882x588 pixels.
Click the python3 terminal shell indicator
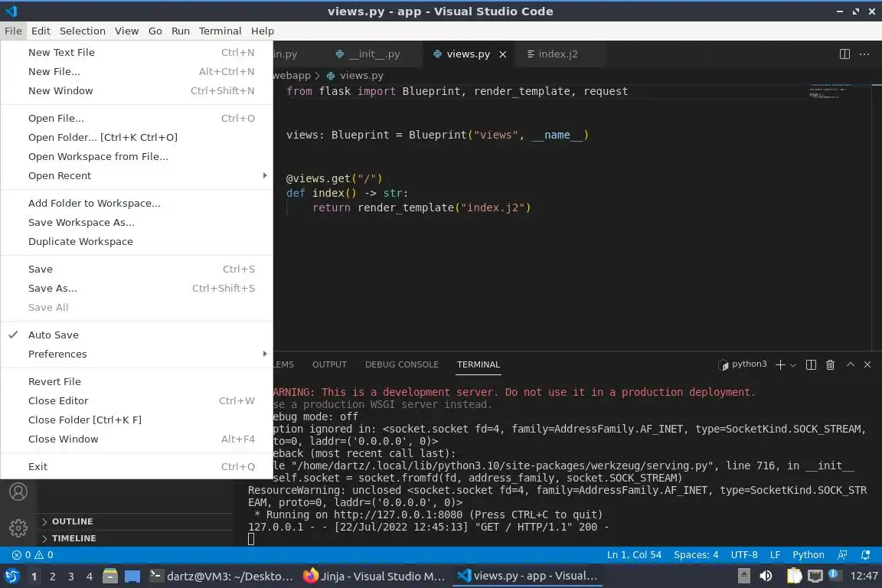click(x=743, y=364)
